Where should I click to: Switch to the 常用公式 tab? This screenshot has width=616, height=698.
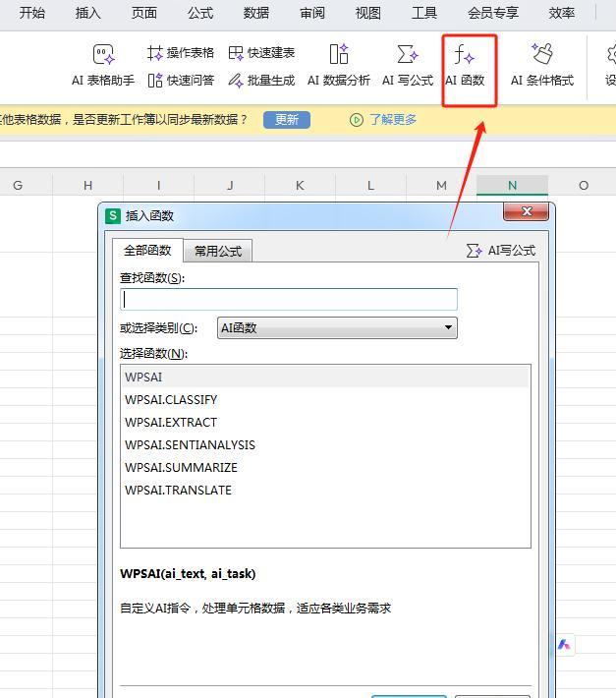pos(218,251)
